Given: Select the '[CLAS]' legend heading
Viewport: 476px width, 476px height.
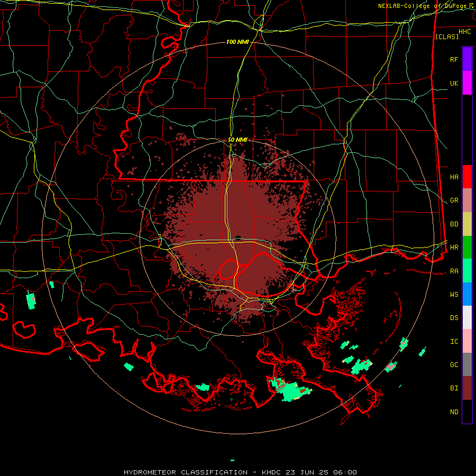Looking at the screenshot, I should coord(447,37).
